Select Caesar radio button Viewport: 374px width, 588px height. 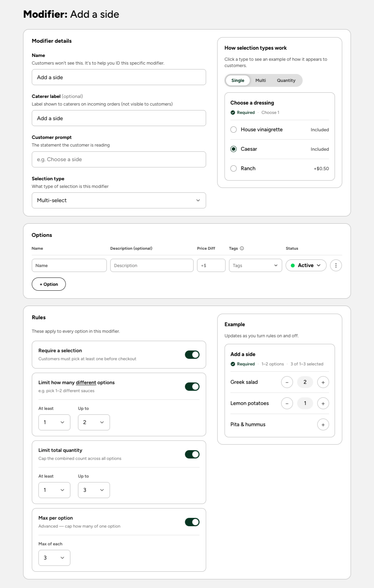[x=234, y=149]
